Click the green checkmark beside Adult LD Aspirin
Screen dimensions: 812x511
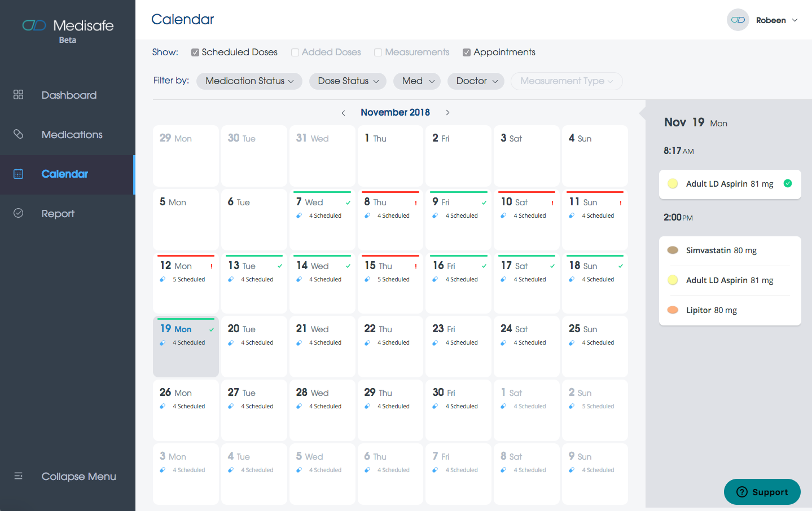[788, 183]
